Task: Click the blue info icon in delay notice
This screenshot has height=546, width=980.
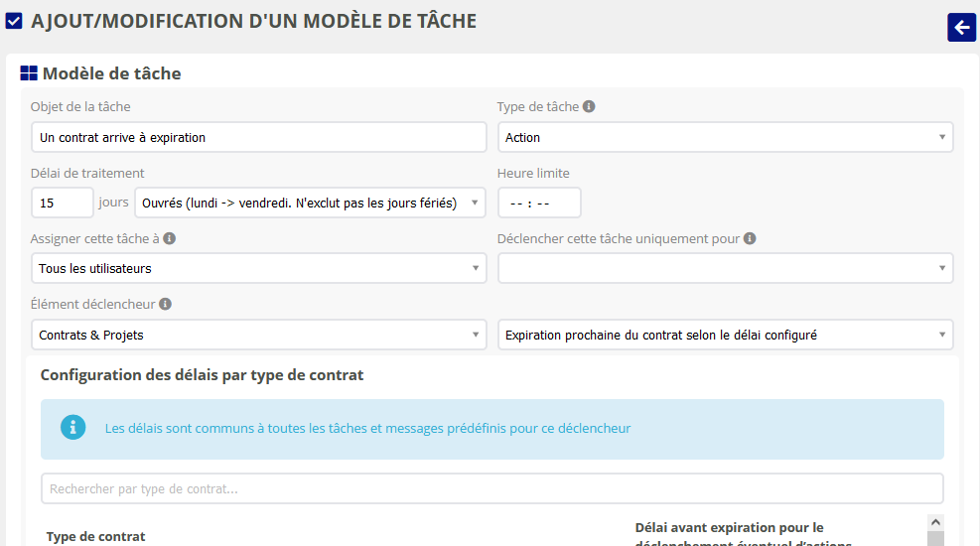Action: [72, 428]
